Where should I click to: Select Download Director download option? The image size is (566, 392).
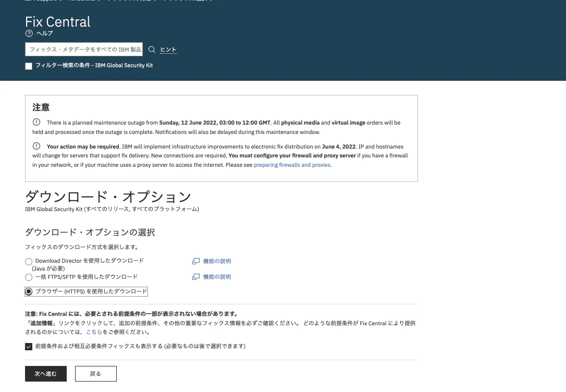pyautogui.click(x=29, y=262)
